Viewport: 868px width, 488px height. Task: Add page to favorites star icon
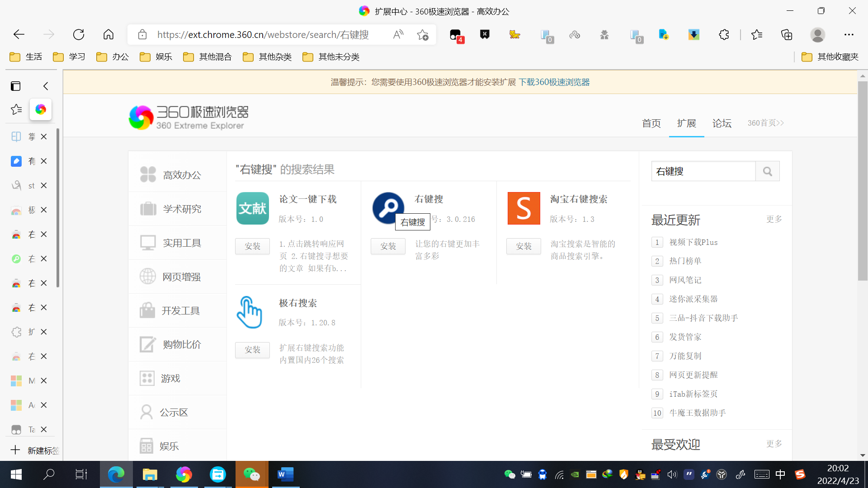423,35
